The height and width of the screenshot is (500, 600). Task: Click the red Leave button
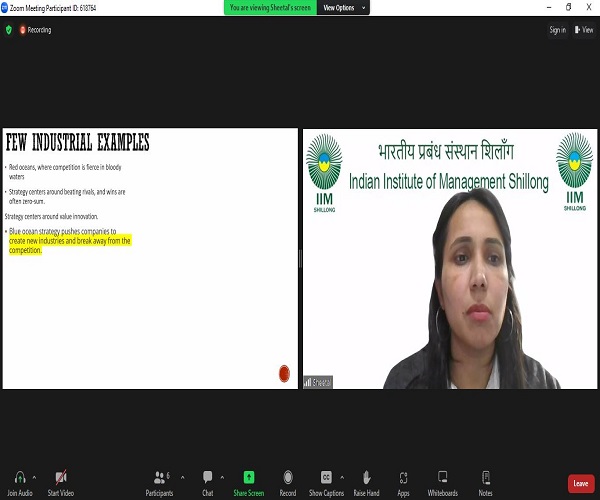tap(581, 484)
